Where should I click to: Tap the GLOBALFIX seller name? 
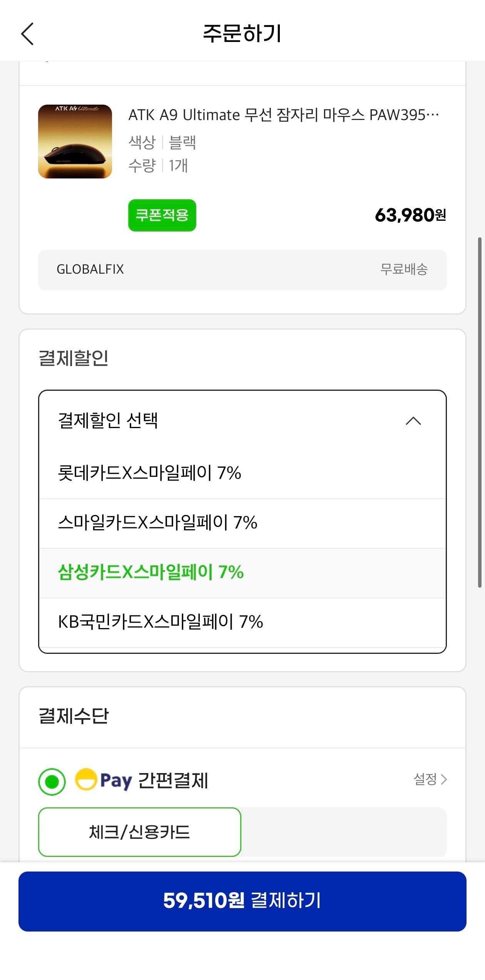click(90, 269)
